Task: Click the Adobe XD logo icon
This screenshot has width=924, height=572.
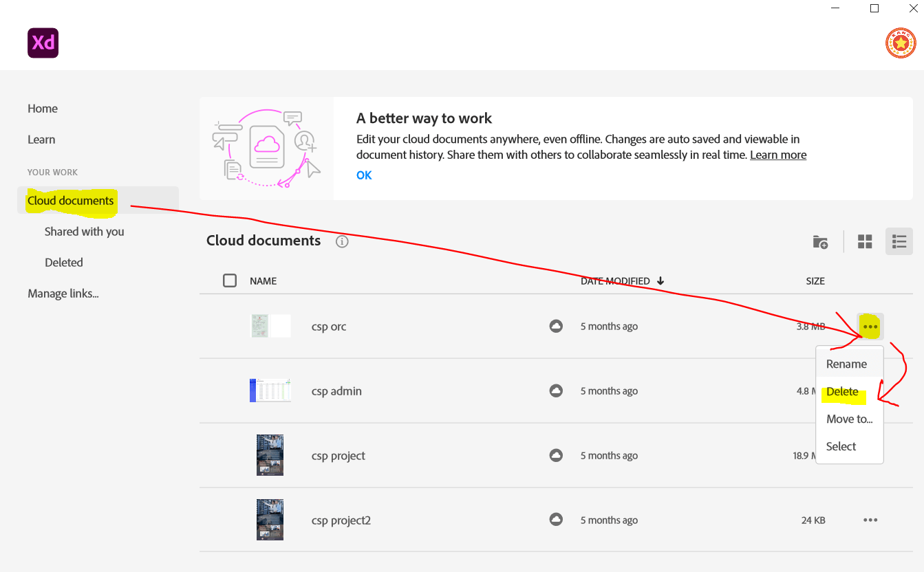Action: (43, 43)
